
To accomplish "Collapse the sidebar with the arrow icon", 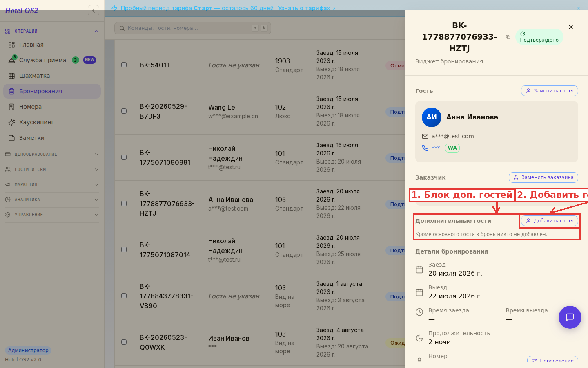I will click(94, 11).
